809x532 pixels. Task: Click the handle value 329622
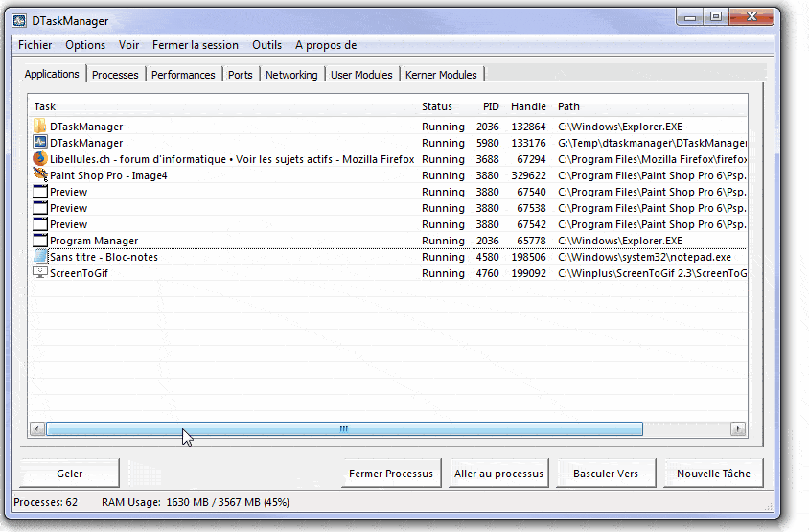(528, 175)
